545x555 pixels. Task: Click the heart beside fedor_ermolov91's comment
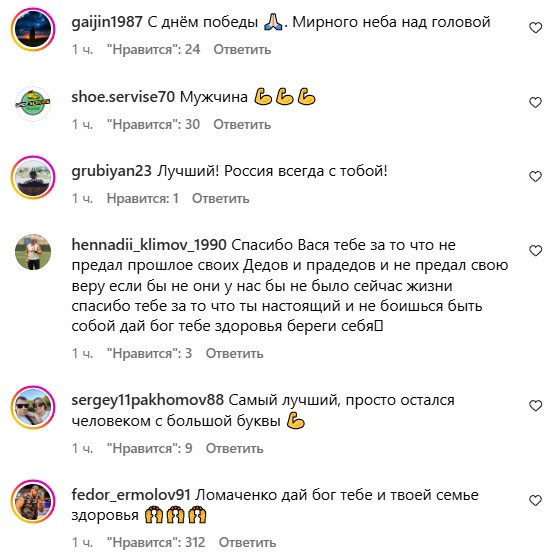[535, 500]
